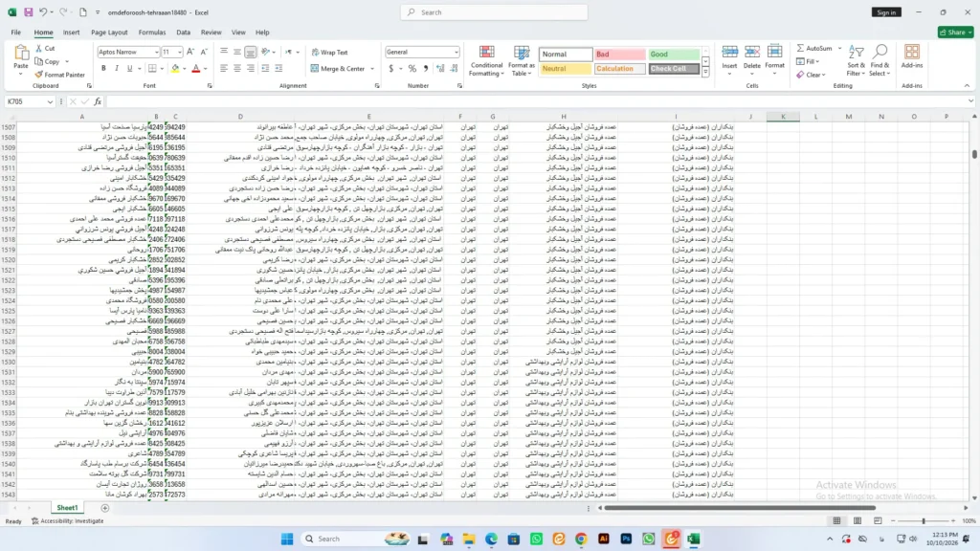Image resolution: width=980 pixels, height=551 pixels.
Task: Apply the Bad cell style
Action: tap(619, 55)
